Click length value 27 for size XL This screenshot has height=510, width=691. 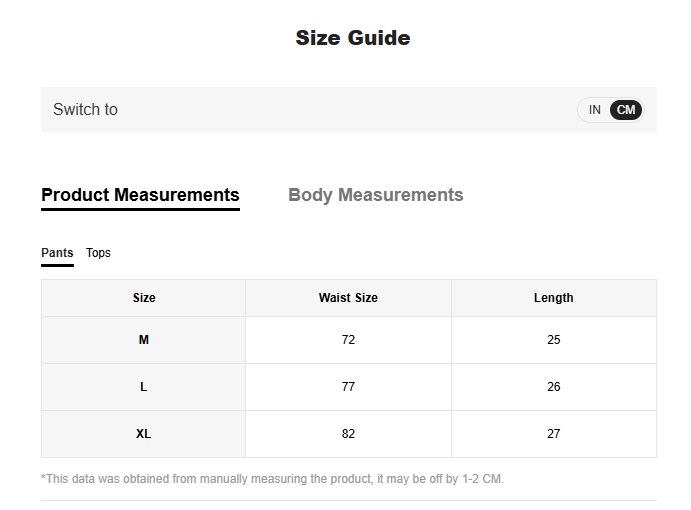(553, 434)
